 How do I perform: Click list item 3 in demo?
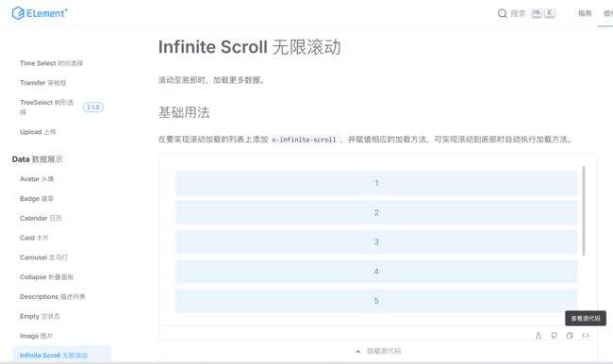click(376, 241)
